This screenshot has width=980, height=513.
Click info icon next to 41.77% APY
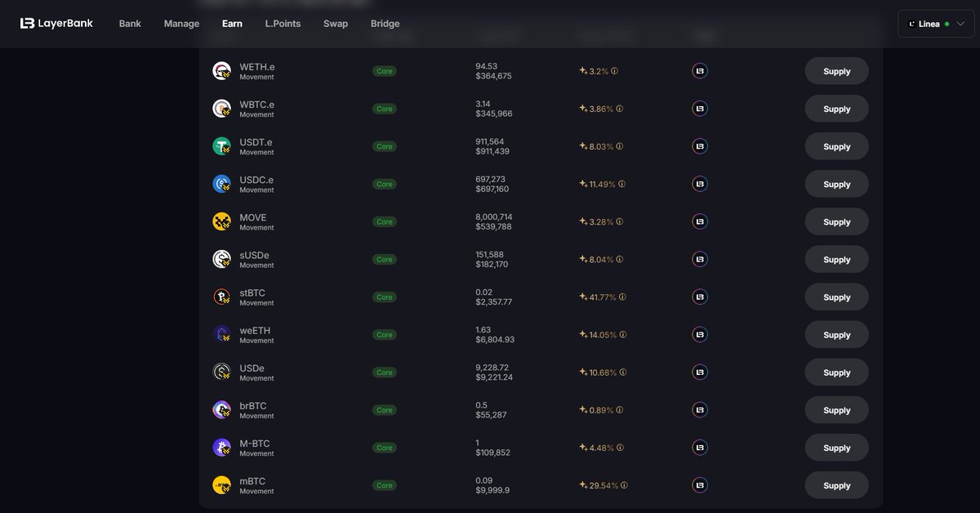pos(623,297)
